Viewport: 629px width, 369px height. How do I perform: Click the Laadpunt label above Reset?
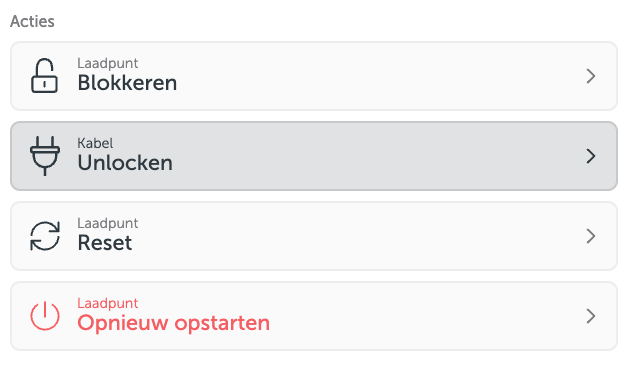pyautogui.click(x=108, y=223)
